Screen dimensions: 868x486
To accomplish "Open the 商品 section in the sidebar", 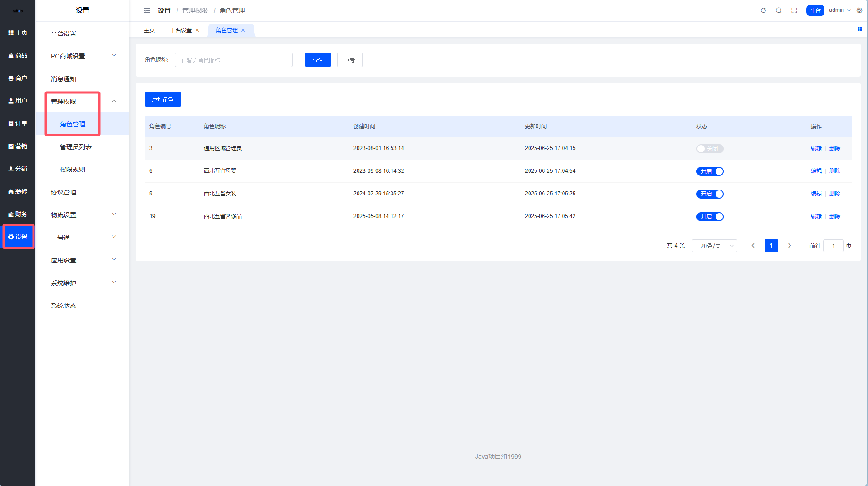I will (x=18, y=55).
